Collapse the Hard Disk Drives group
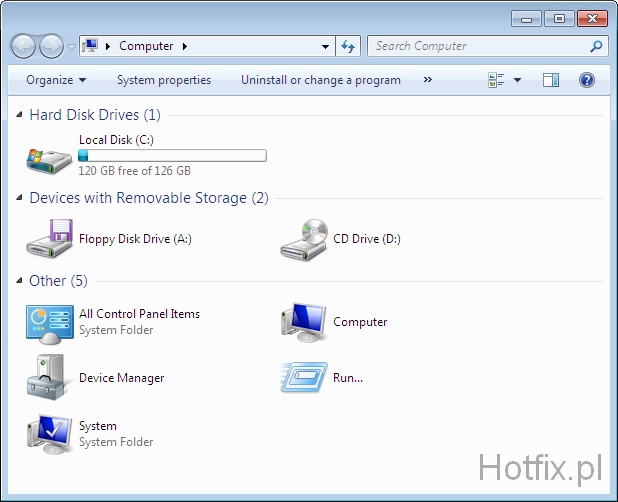Screen dimensions: 618x502 (x=20, y=115)
